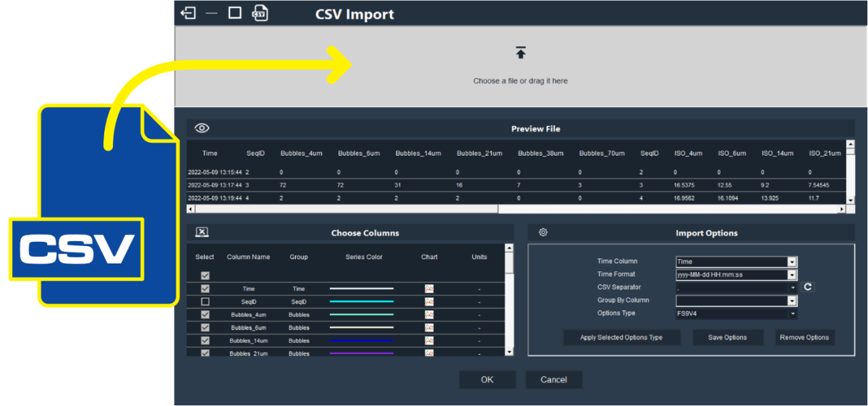Click the Import Options gear icon

pos(543,232)
